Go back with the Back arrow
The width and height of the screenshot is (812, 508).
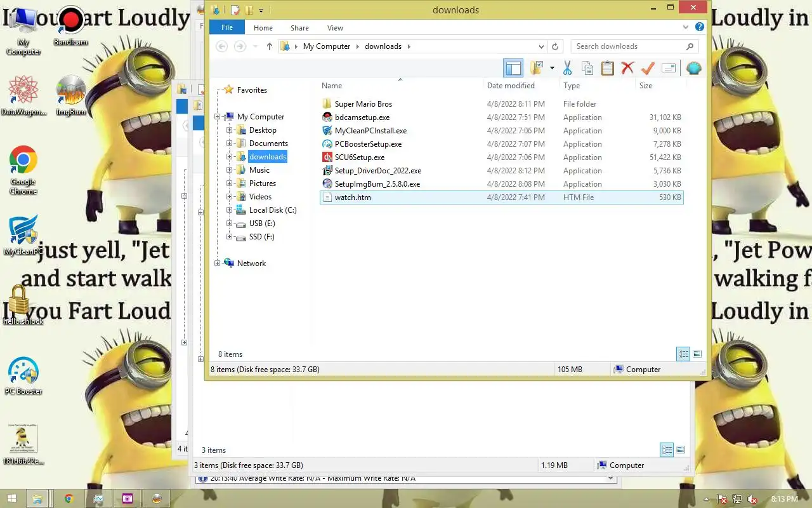[x=221, y=46]
